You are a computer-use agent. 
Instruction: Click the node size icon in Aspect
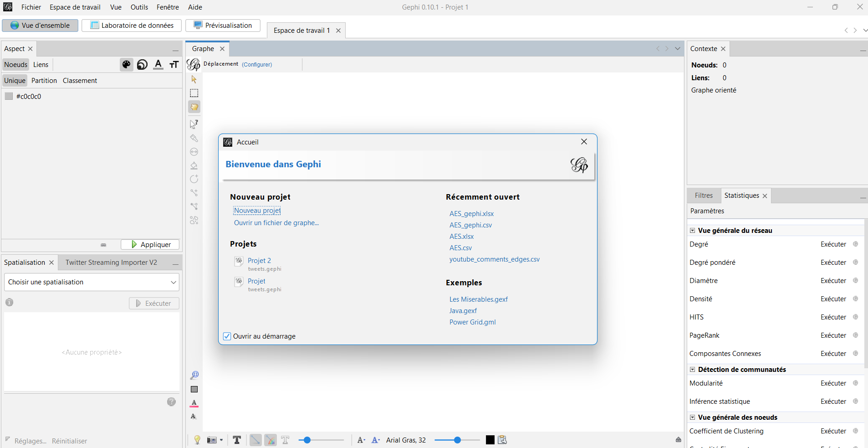point(142,65)
